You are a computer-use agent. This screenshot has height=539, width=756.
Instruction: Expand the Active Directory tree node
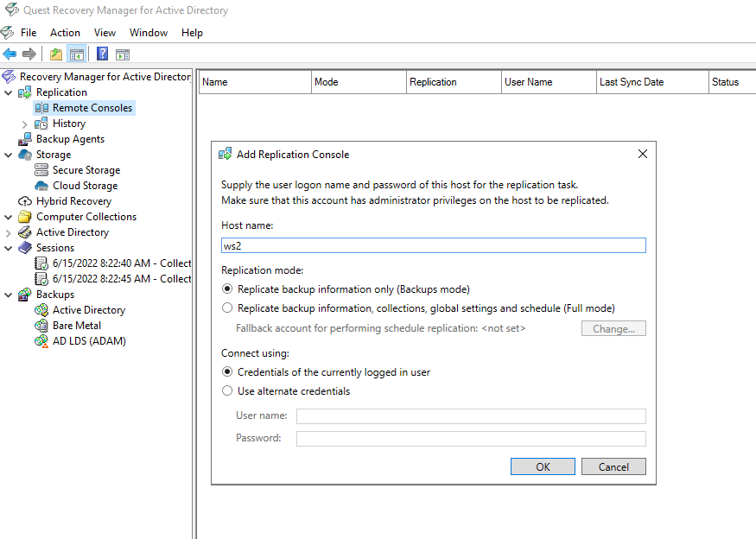coord(8,231)
